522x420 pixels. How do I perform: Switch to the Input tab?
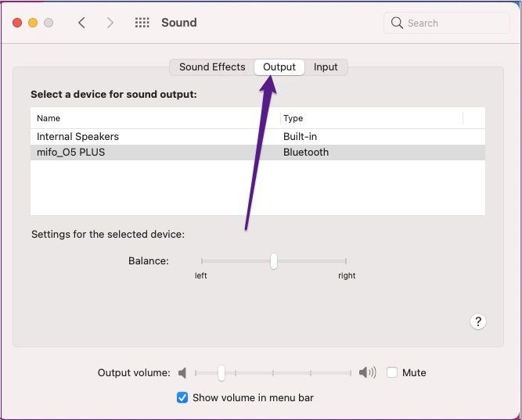326,67
